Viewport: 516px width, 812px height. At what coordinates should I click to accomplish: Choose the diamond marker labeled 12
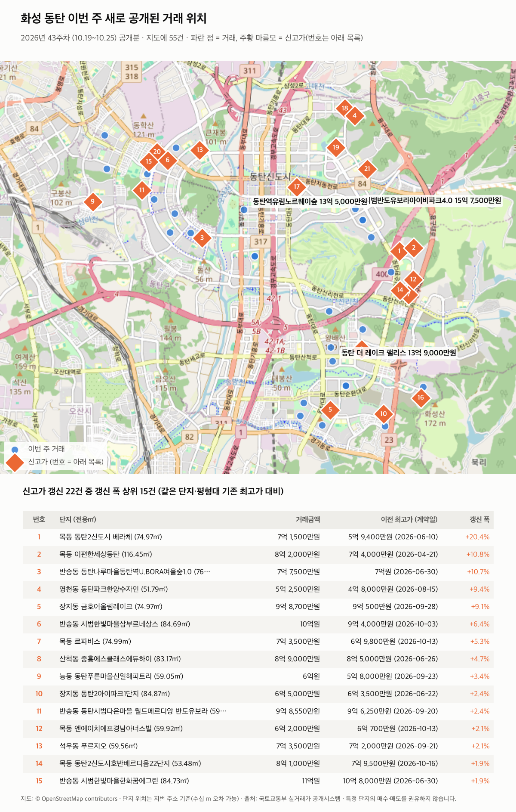pyautogui.click(x=413, y=279)
